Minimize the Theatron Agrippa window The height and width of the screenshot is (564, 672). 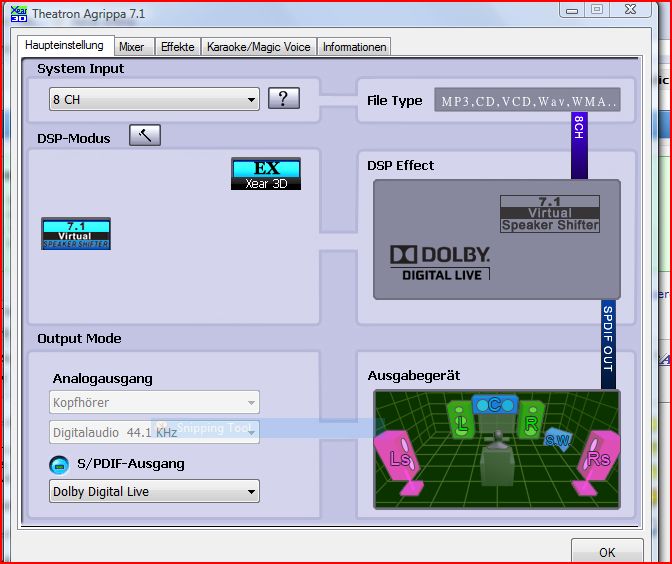tap(572, 10)
